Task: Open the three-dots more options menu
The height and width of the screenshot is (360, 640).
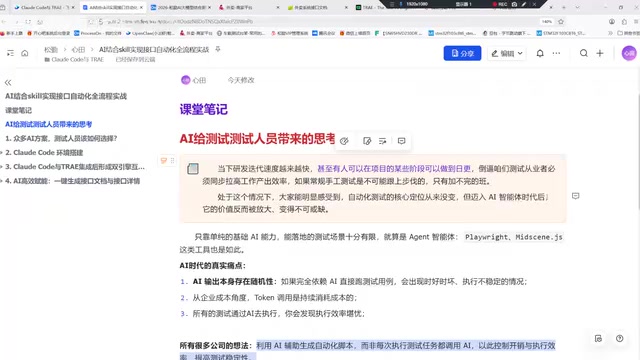Action: point(556,53)
